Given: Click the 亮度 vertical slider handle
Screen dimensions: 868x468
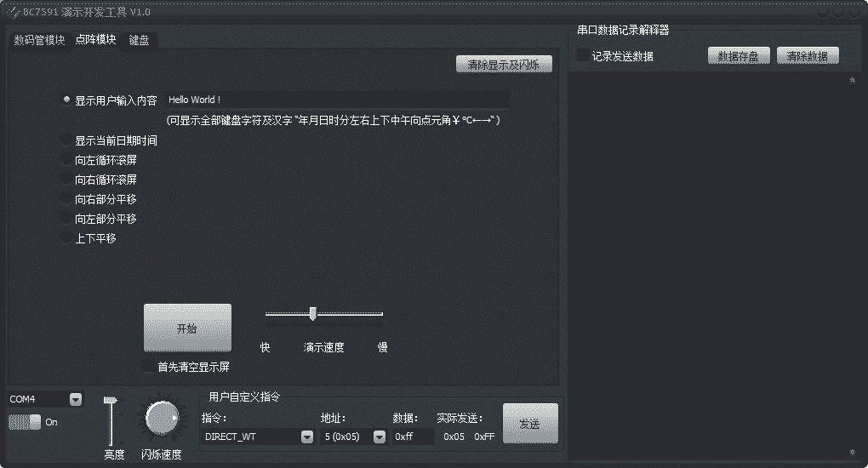Looking at the screenshot, I should click(110, 400).
